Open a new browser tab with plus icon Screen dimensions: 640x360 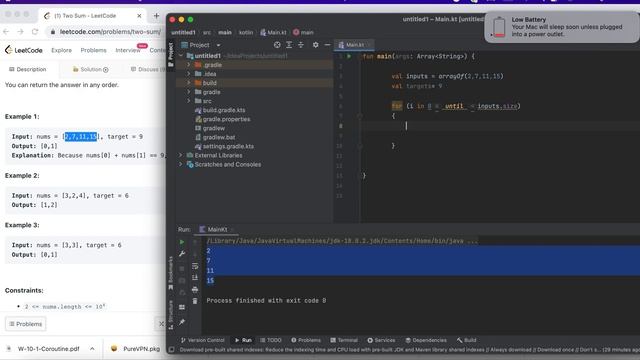156,16
